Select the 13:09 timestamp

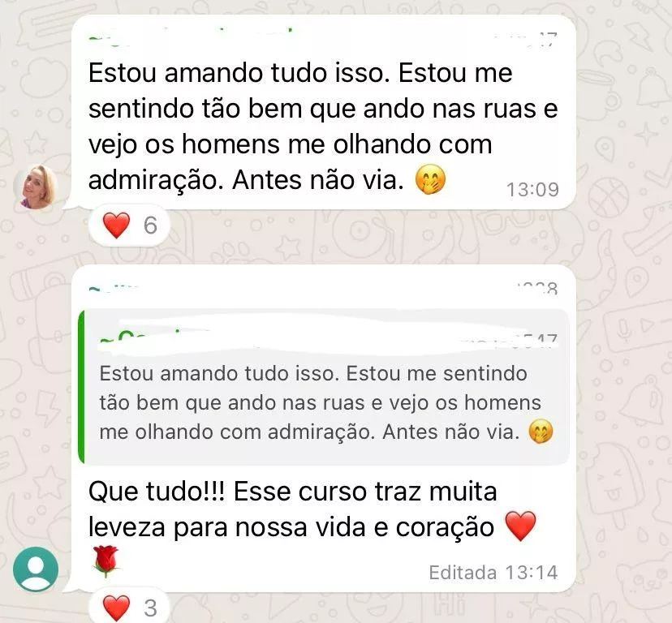pos(532,190)
